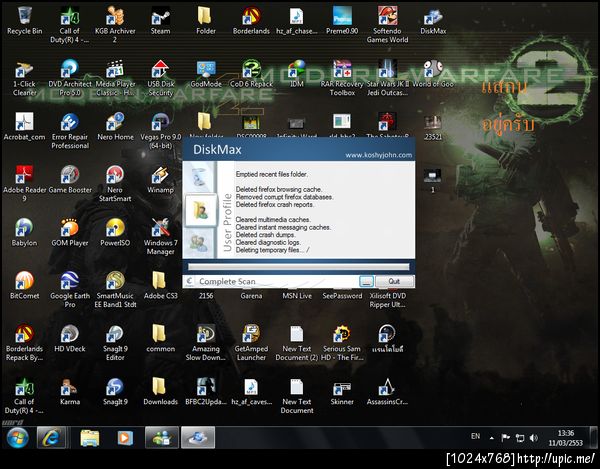Image resolution: width=600 pixels, height=469 pixels.
Task: Open the www.koshyjohn.com link in DiskMax
Action: (x=378, y=155)
